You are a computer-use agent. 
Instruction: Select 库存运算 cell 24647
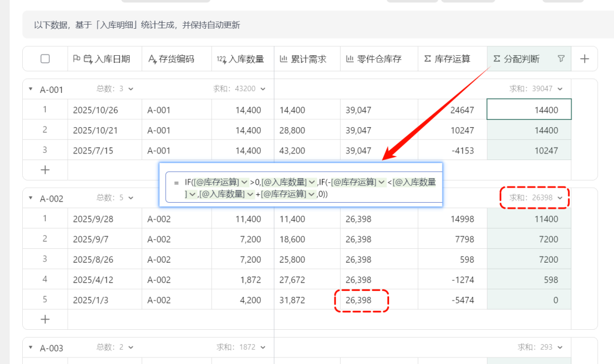click(452, 110)
